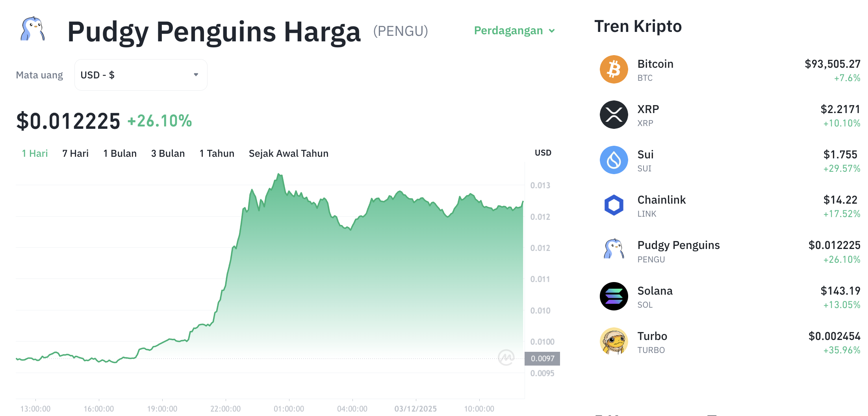Click the Solana logo icon
The height and width of the screenshot is (416, 868).
click(613, 296)
